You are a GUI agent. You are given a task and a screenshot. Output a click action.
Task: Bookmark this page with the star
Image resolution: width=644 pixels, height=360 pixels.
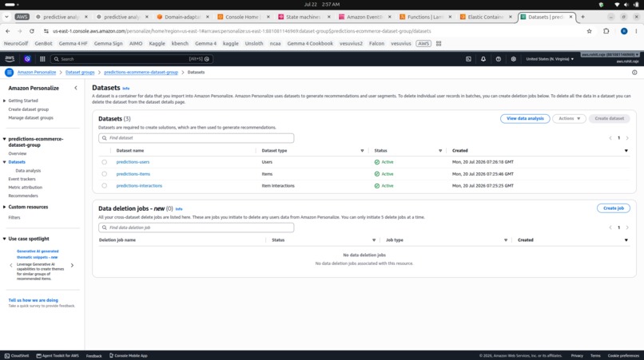pos(589,31)
